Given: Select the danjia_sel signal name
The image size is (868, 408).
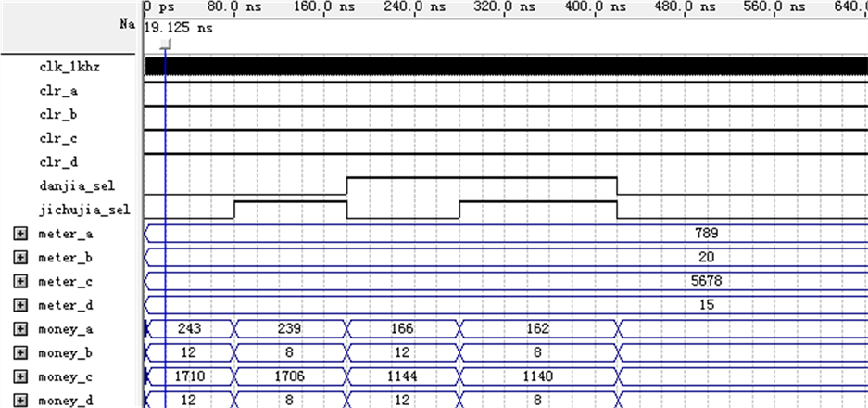Looking at the screenshot, I should pos(69,186).
